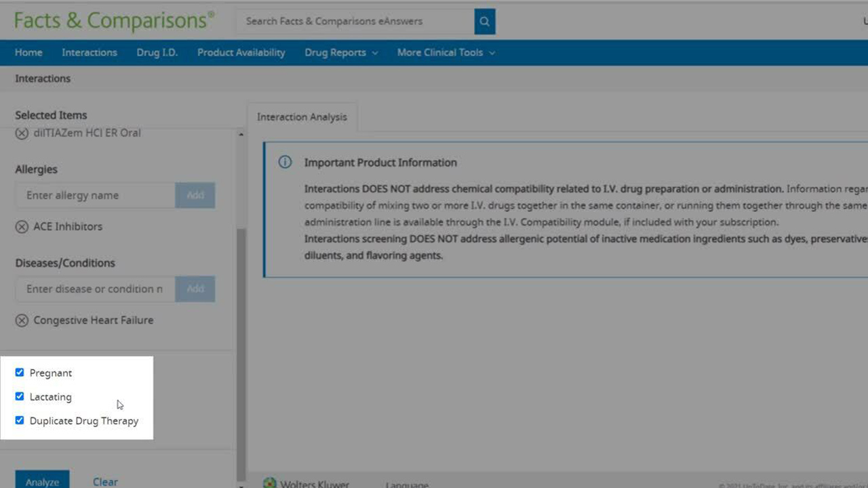The height and width of the screenshot is (488, 868).
Task: Disable Duplicate Drug Therapy checkbox
Action: coord(20,420)
